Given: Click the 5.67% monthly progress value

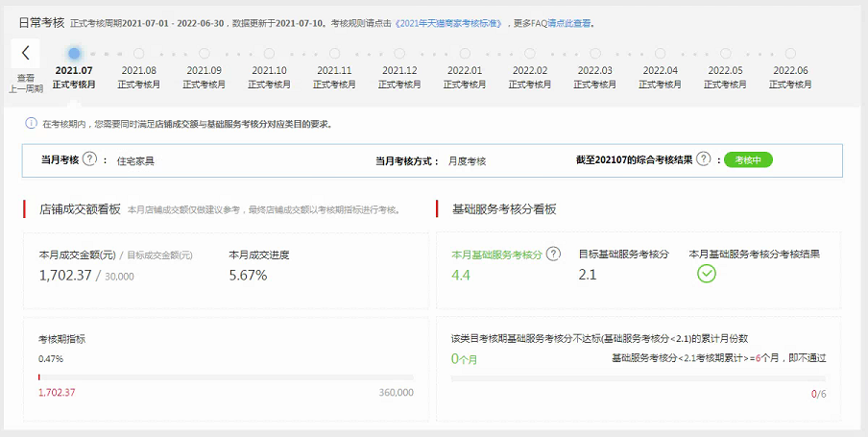Looking at the screenshot, I should [248, 276].
